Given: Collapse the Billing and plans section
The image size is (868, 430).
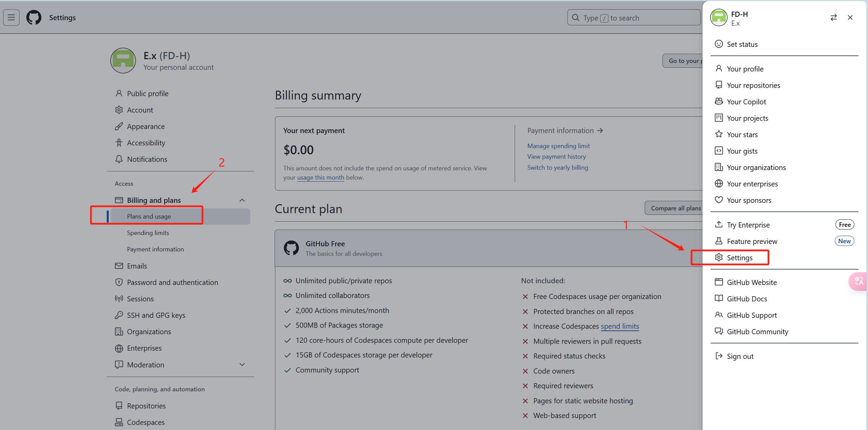Looking at the screenshot, I should [x=242, y=200].
